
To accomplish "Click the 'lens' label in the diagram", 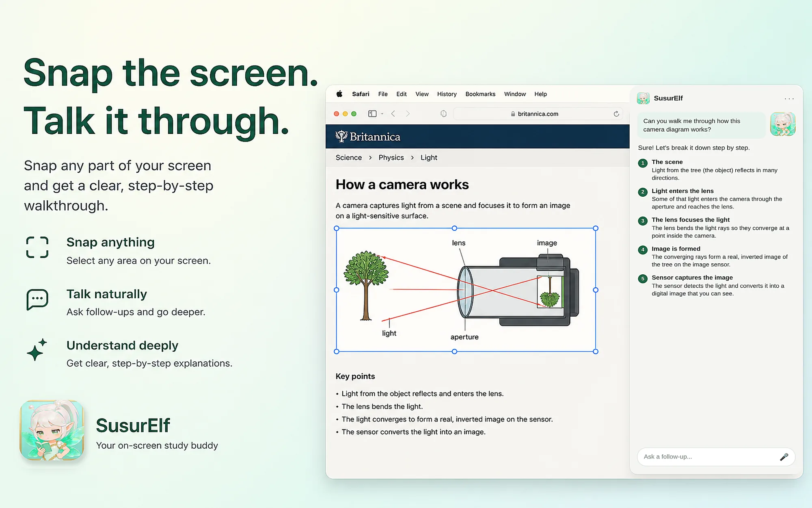I will tap(459, 243).
